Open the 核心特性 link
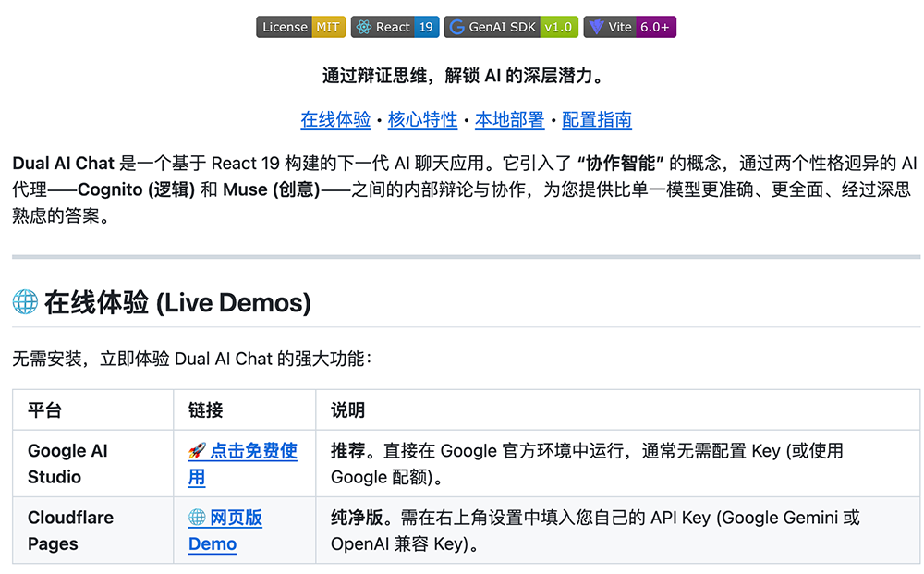Image resolution: width=924 pixels, height=574 pixels. (422, 120)
